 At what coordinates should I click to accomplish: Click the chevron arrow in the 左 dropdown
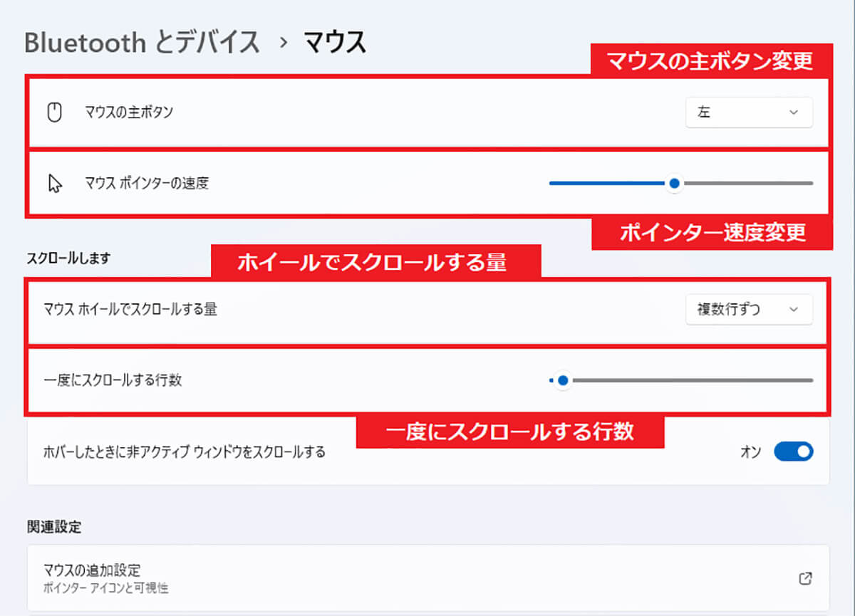794,113
